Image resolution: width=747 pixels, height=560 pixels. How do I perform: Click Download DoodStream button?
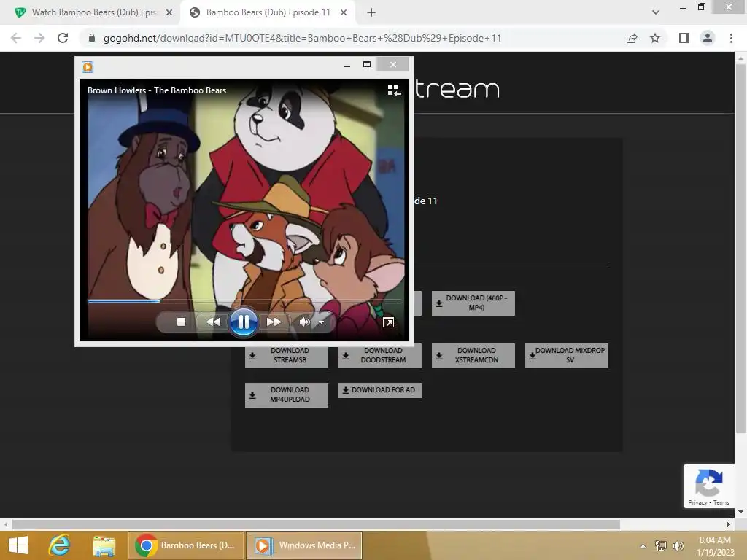click(379, 356)
